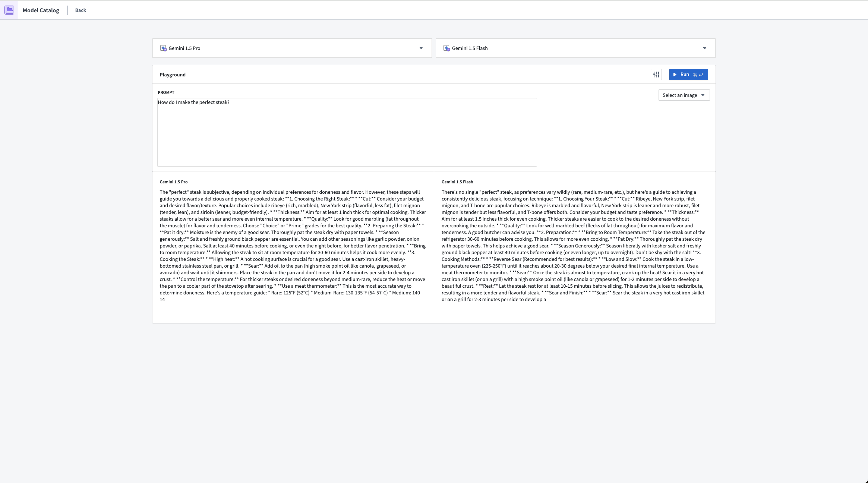This screenshot has width=868, height=483.
Task: Click the Gemini 1.5 Flash response heading
Action: 457,182
